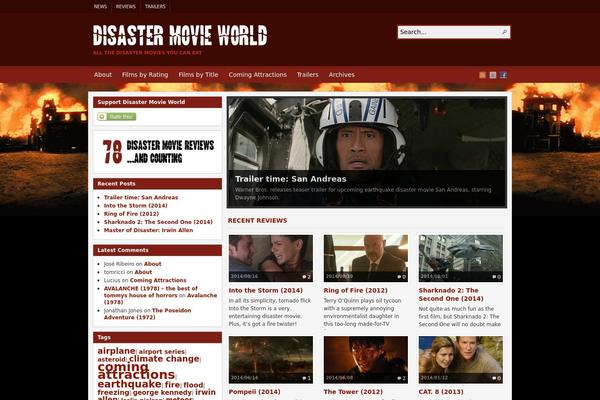
Task: Click the Pompeii review thumbnail
Action: (271, 359)
